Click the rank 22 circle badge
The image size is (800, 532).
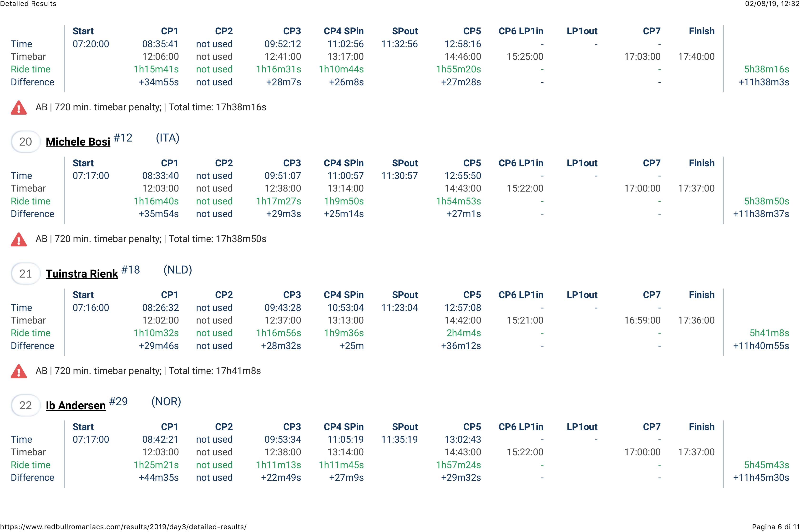25,405
